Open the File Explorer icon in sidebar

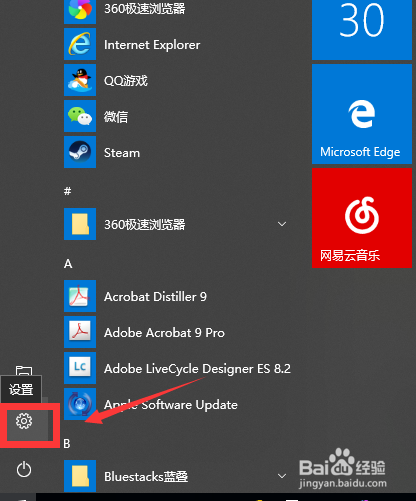(24, 371)
